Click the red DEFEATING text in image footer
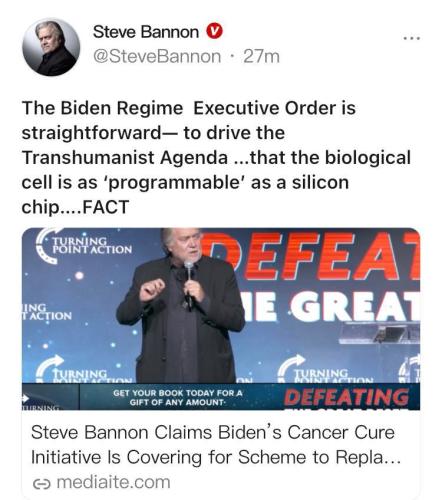 (347, 397)
